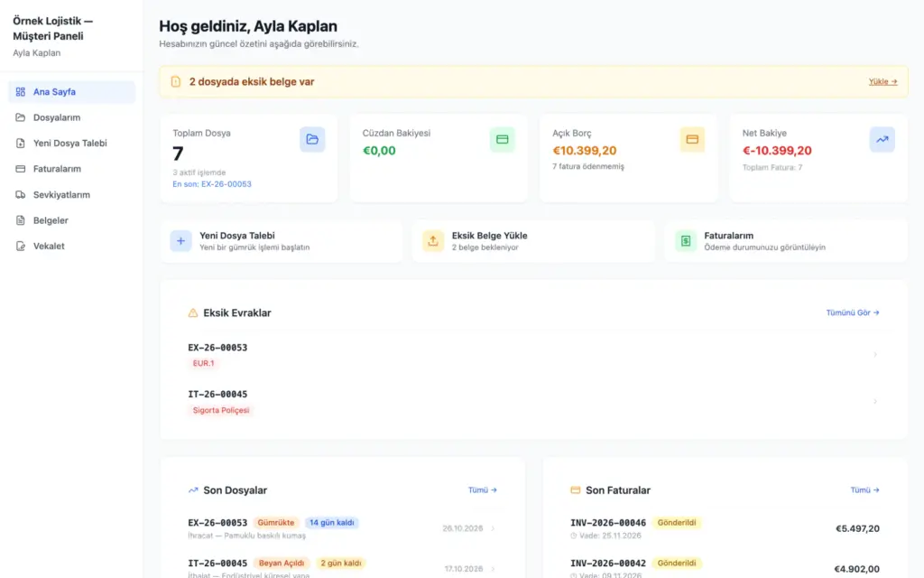Viewport: 924px width, 578px height.
Task: Follow the Tümünü Gör link
Action: 853,313
